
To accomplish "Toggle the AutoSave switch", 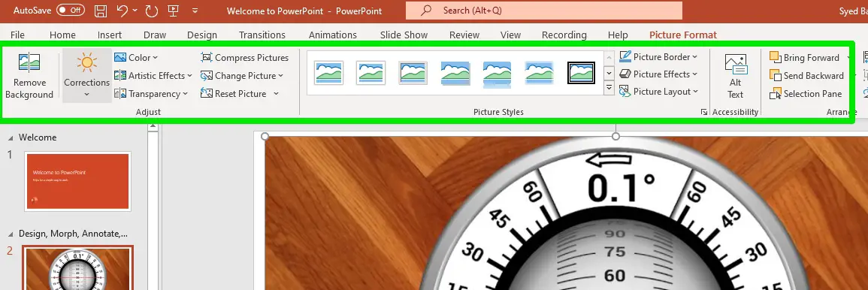I will coord(71,10).
